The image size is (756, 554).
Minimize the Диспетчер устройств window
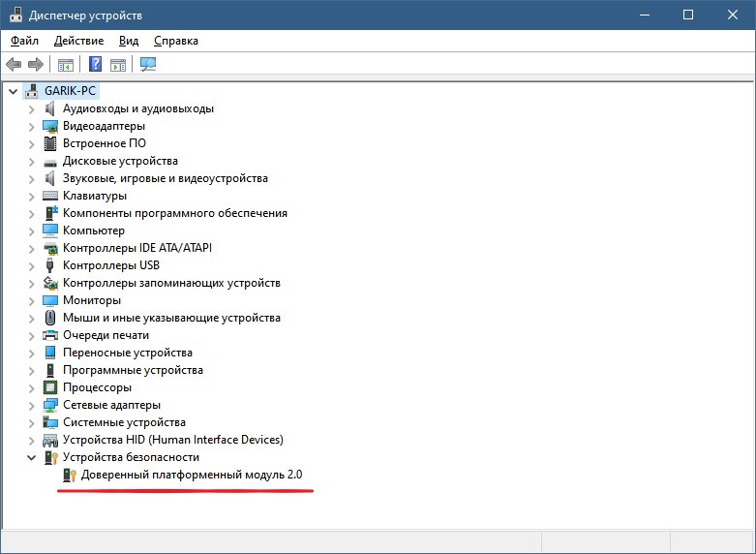tap(645, 15)
